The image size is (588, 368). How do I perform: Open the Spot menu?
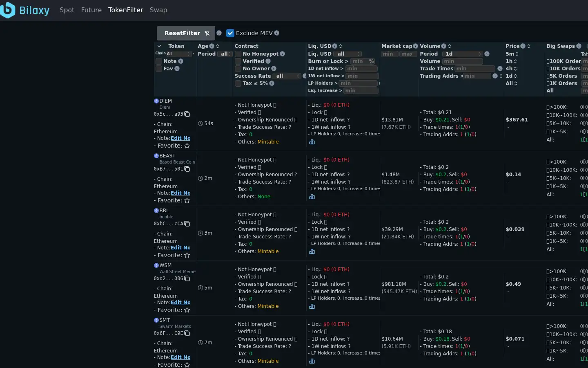pyautogui.click(x=67, y=10)
